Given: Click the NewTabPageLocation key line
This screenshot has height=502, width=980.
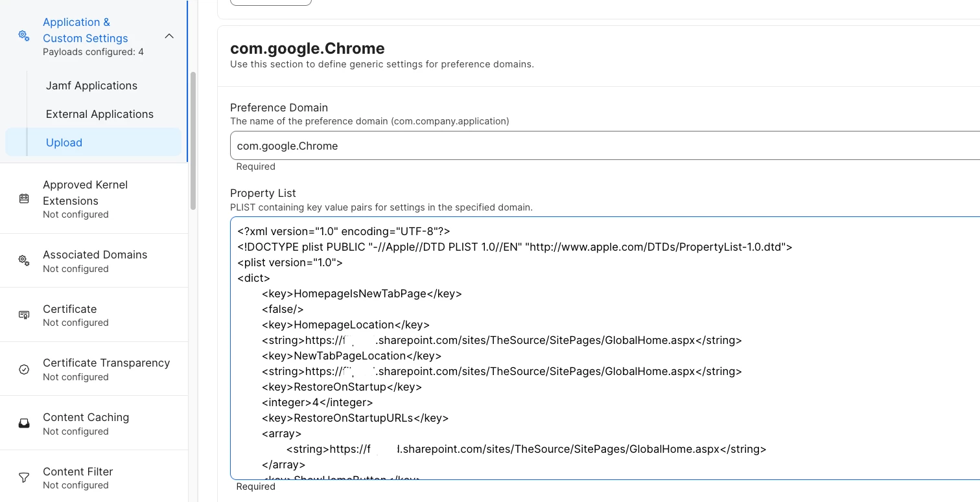Looking at the screenshot, I should pyautogui.click(x=351, y=356).
